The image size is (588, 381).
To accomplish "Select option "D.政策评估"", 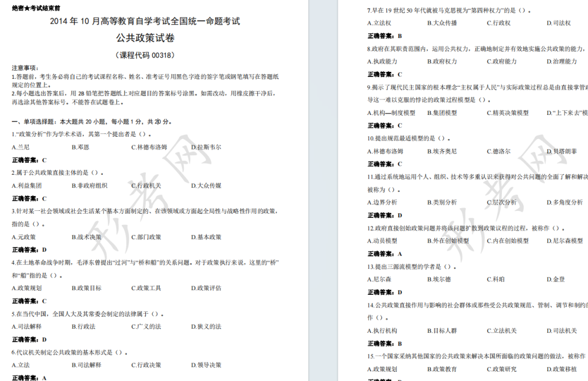I will pos(206,288).
